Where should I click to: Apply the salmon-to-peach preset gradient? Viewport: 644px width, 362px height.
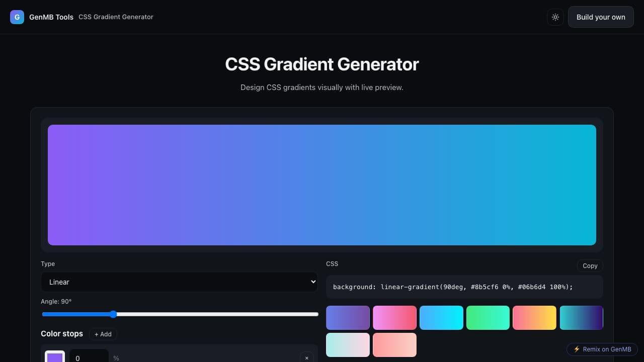click(394, 345)
